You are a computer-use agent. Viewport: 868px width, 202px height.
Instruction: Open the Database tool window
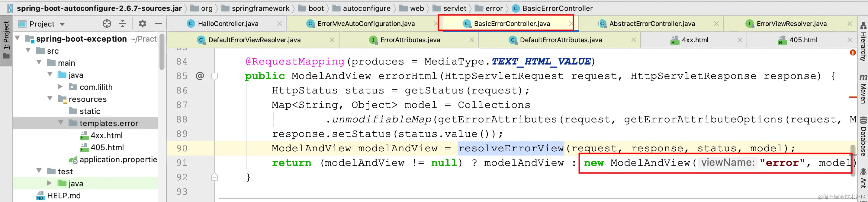click(x=863, y=136)
